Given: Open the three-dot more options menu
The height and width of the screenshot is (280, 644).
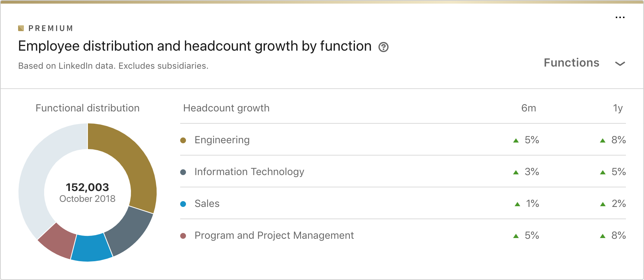Looking at the screenshot, I should [x=620, y=17].
